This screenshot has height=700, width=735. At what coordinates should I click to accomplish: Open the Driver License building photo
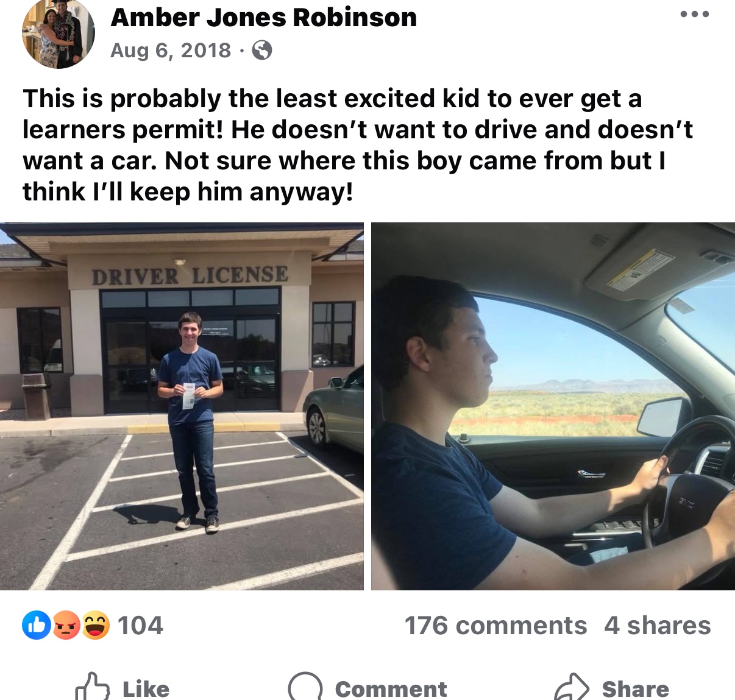coord(182,406)
